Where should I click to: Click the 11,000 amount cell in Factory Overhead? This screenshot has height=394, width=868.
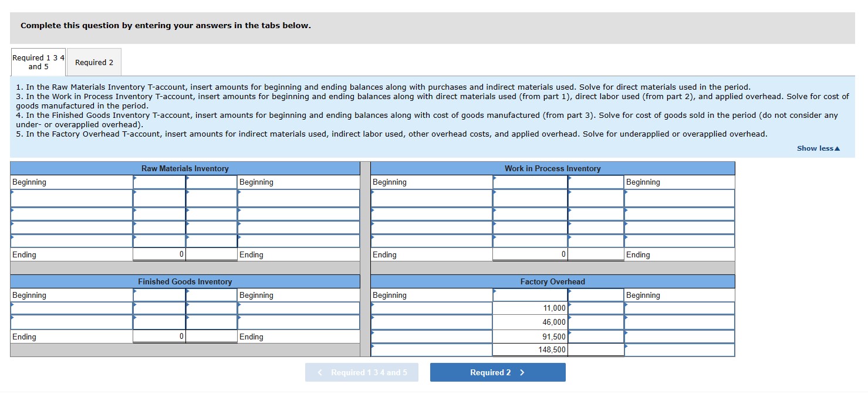[528, 308]
